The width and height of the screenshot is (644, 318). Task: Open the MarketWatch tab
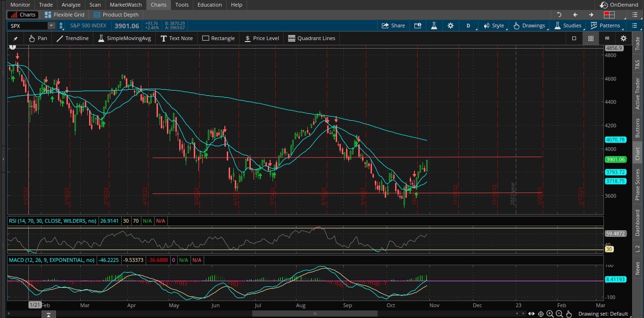pyautogui.click(x=126, y=5)
